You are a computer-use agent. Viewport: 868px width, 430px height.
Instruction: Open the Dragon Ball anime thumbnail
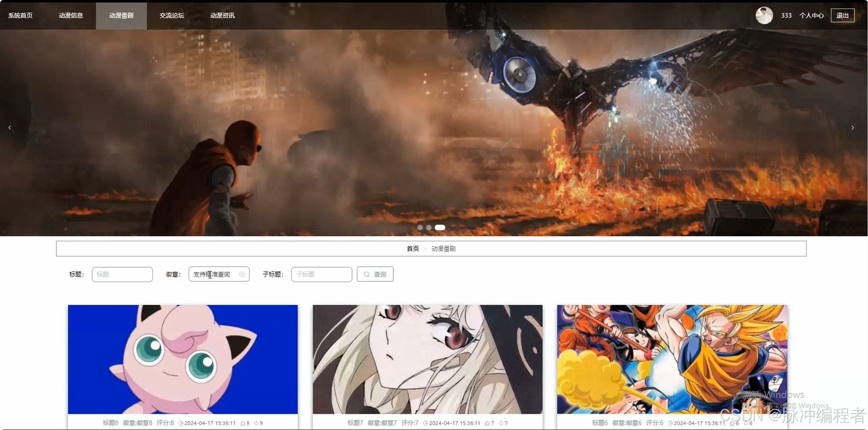pyautogui.click(x=672, y=359)
